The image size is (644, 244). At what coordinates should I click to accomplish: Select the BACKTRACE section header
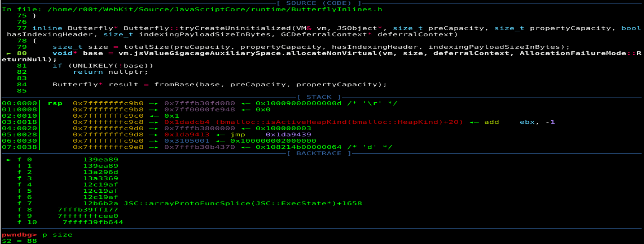click(x=319, y=154)
